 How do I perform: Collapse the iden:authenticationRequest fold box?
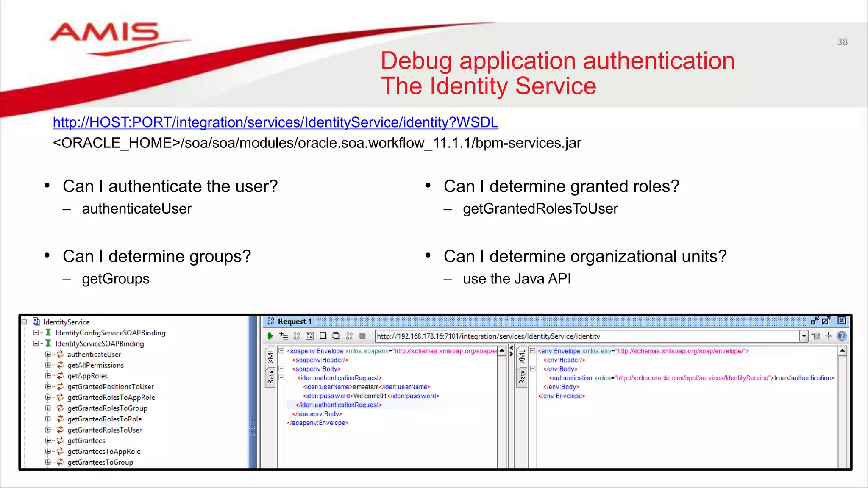281,378
